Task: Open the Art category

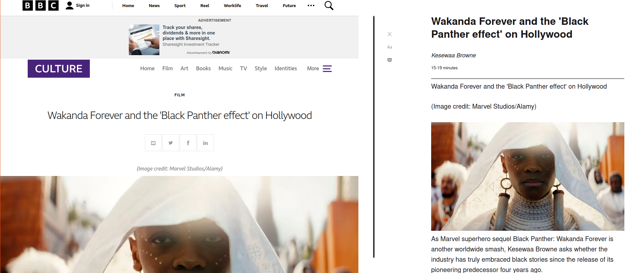Action: coord(184,69)
